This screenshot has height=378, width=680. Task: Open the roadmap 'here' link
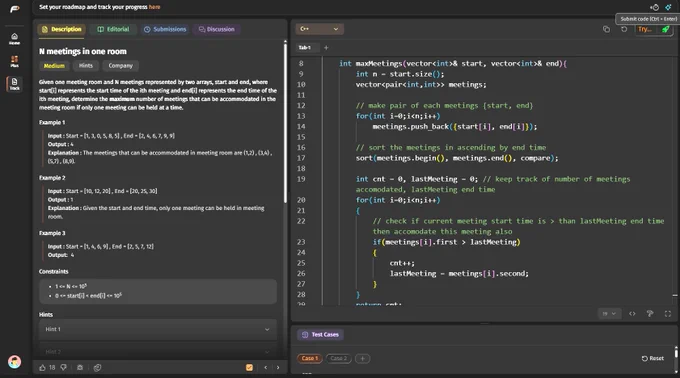(x=154, y=7)
